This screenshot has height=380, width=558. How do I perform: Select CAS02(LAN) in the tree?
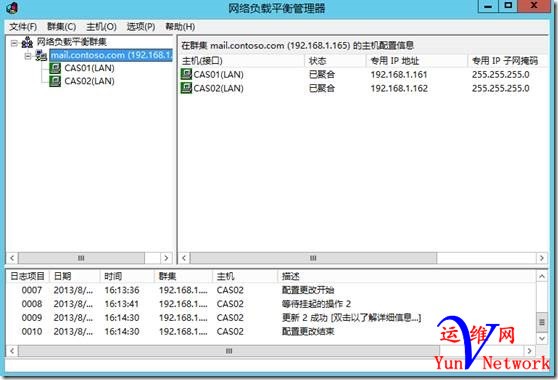(x=89, y=81)
